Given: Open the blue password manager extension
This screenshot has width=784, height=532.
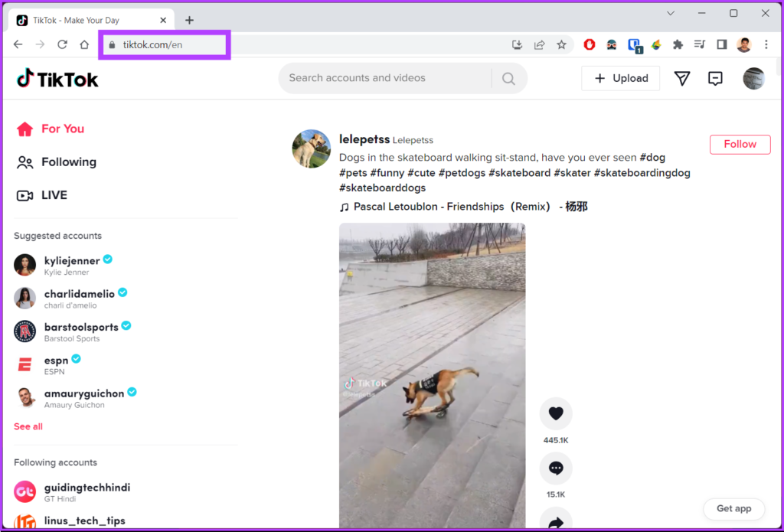Looking at the screenshot, I should (635, 45).
